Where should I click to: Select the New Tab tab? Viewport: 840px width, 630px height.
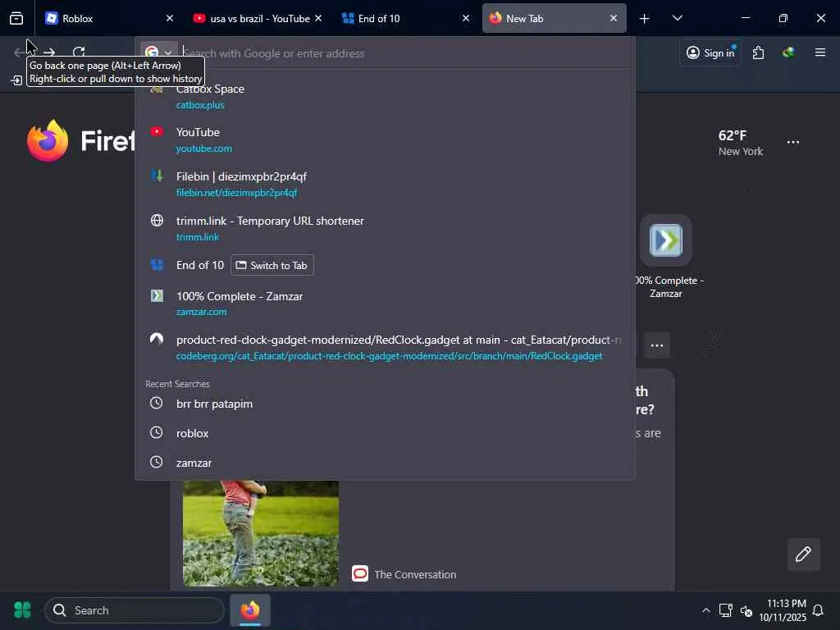pyautogui.click(x=554, y=18)
